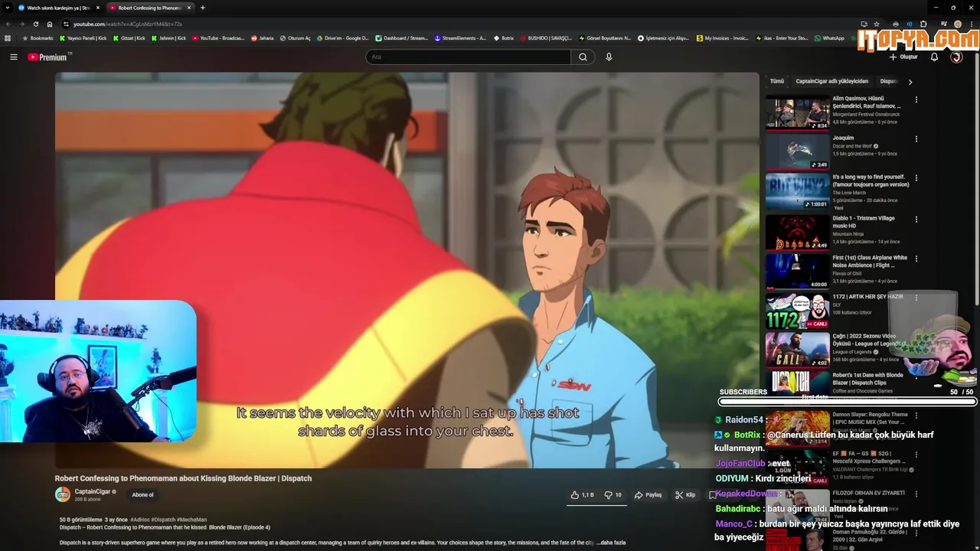Open '1172' live stream thumbnail
Viewport: 980px width, 551px height.
798,311
